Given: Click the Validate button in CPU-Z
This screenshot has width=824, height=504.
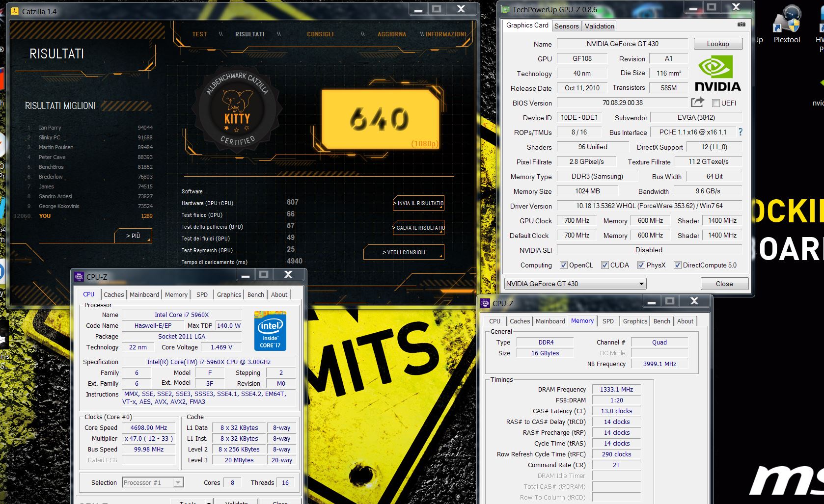Looking at the screenshot, I should (236, 502).
